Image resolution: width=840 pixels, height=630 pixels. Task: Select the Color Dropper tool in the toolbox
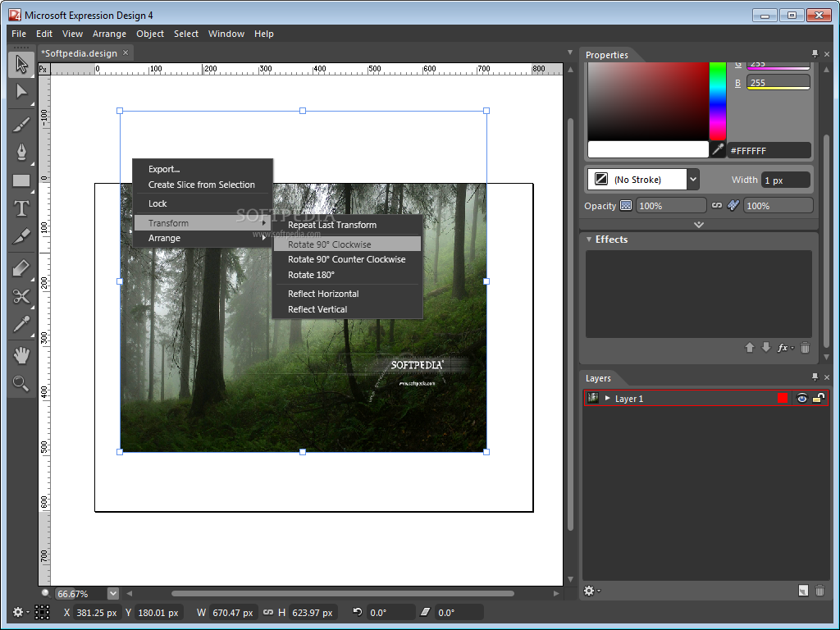click(x=21, y=324)
